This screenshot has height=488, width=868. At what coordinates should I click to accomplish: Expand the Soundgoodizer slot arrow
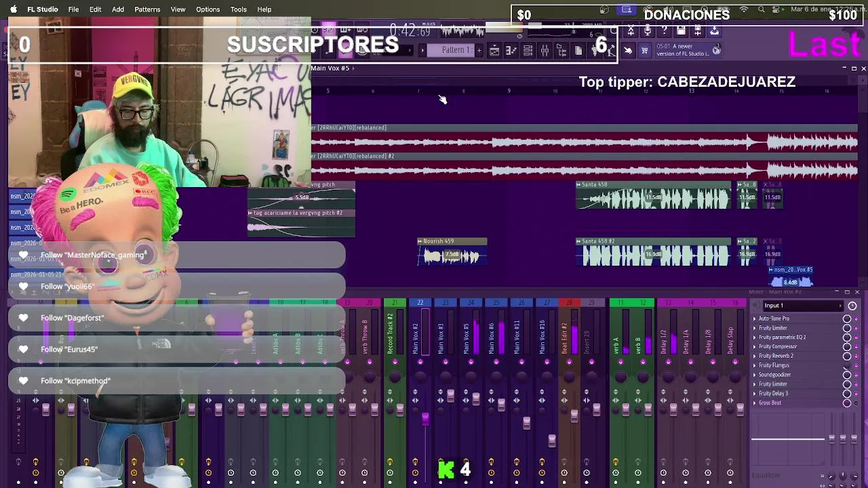click(754, 375)
